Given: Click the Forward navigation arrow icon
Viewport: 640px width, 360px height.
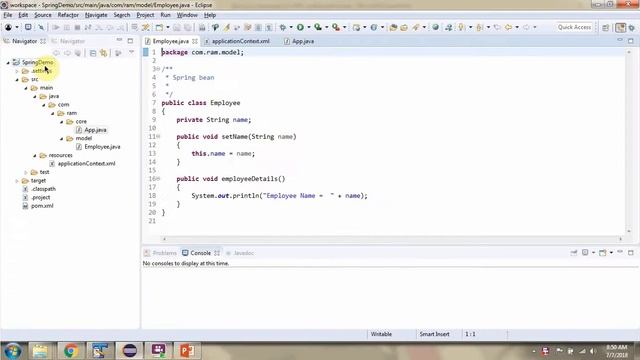Looking at the screenshot, I should pyautogui.click(x=527, y=27).
